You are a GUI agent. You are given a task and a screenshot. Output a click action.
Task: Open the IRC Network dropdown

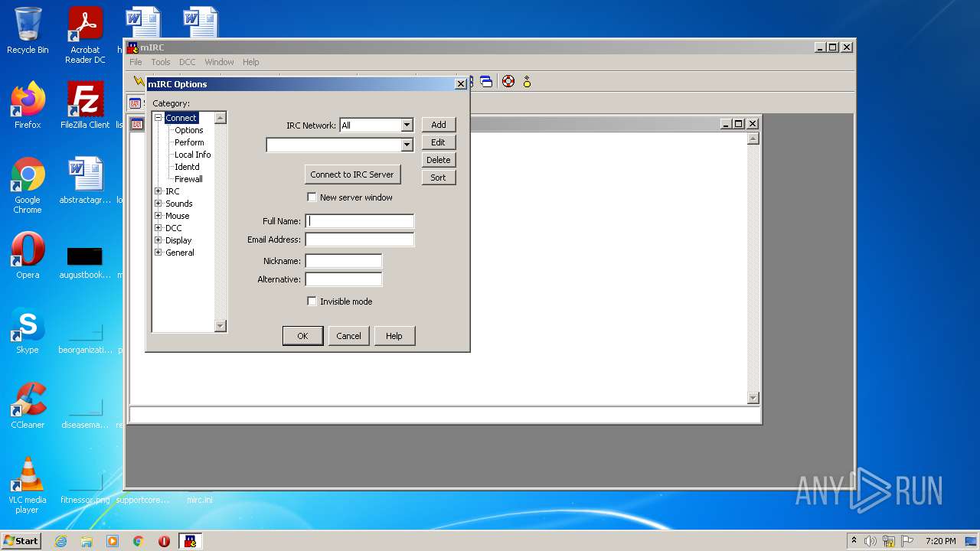coord(407,125)
